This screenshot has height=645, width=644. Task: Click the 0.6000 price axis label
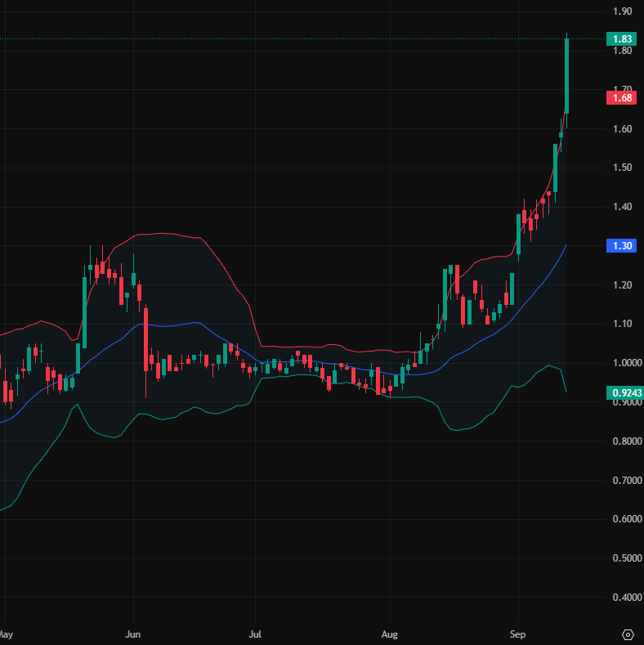pyautogui.click(x=627, y=519)
